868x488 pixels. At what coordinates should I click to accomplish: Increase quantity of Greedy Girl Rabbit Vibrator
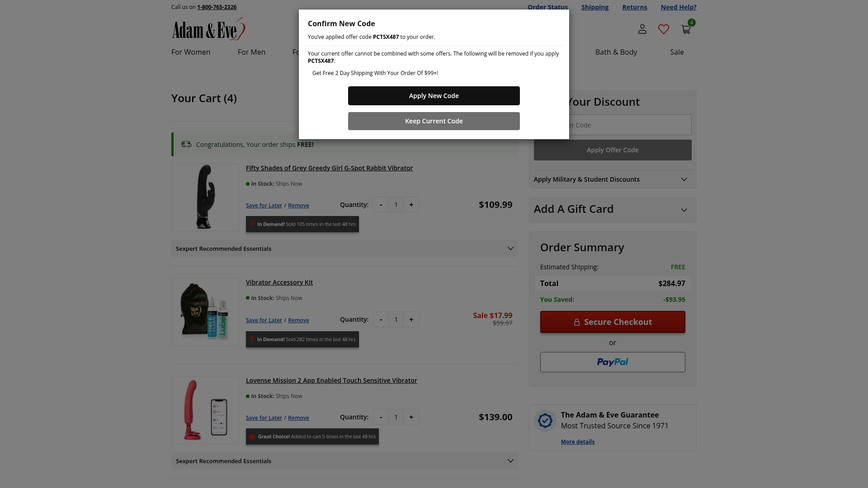[x=411, y=205]
